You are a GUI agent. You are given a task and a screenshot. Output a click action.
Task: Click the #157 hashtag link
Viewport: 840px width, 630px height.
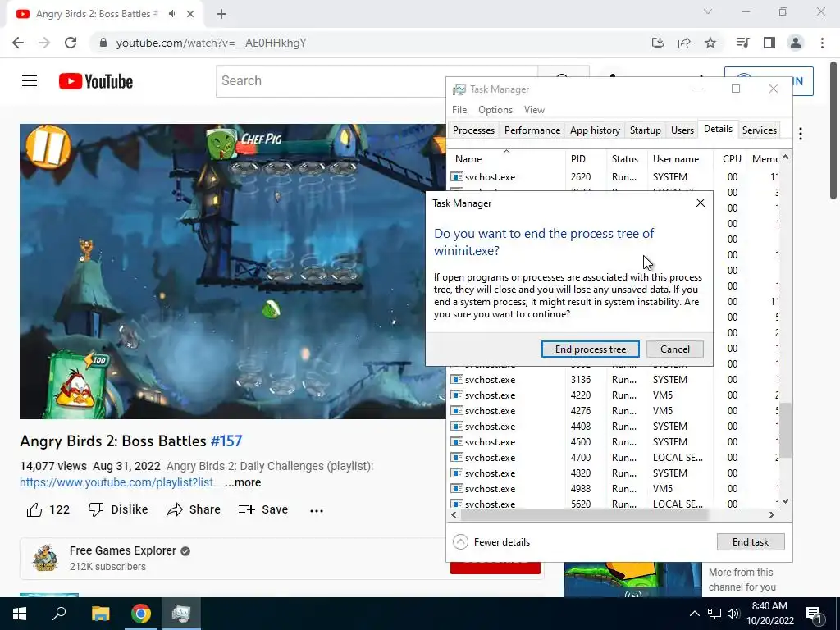[x=226, y=441]
